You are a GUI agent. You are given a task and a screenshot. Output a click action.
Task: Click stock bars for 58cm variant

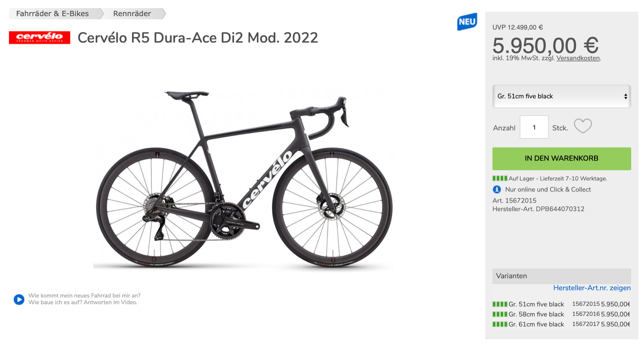point(499,314)
